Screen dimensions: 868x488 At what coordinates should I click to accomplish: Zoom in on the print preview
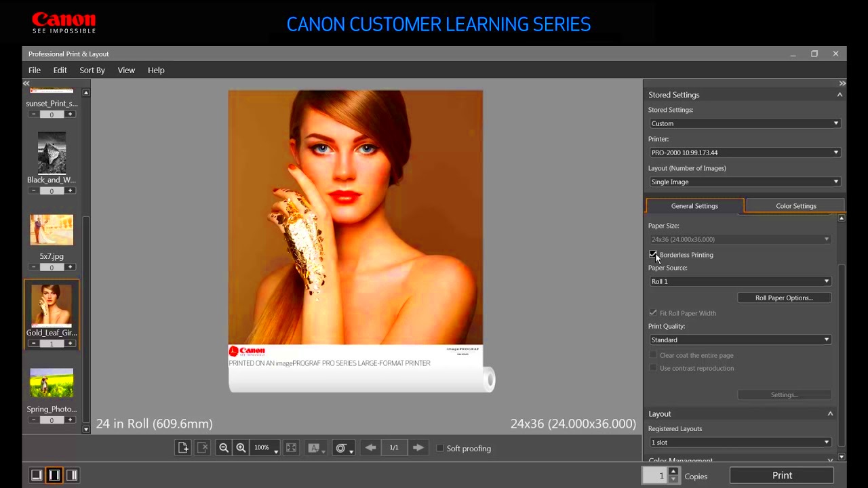coord(241,448)
